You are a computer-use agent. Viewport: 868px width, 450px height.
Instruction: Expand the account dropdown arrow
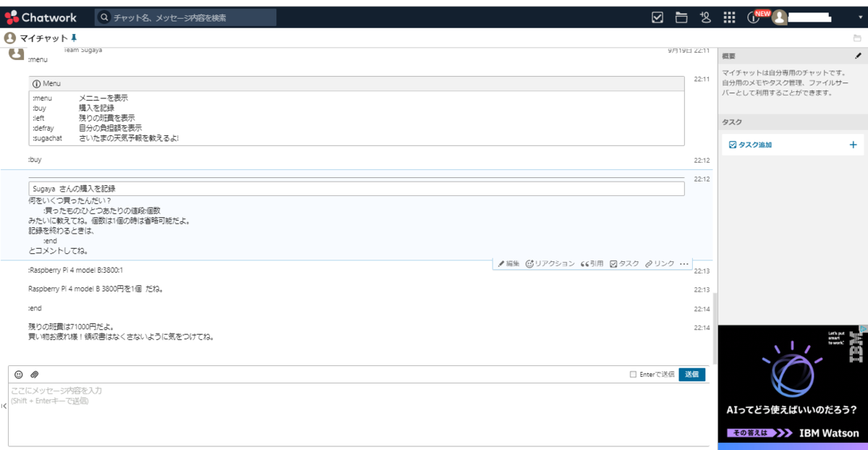(860, 17)
